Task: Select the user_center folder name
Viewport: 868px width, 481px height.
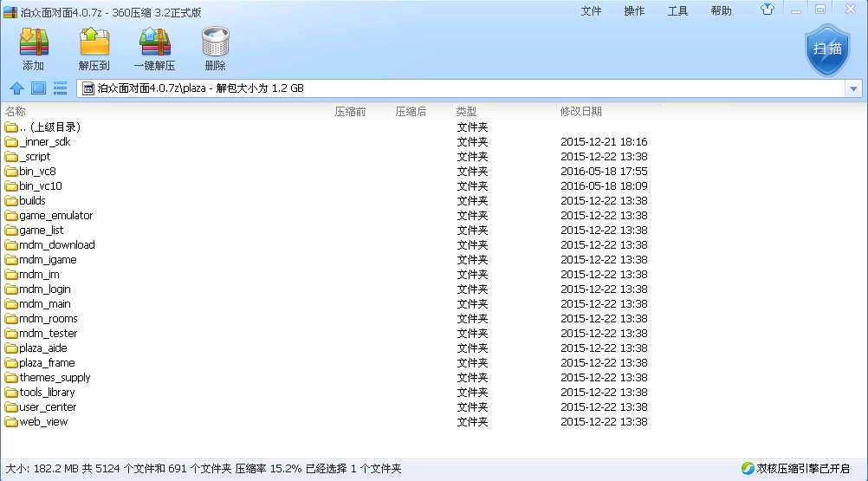Action: 48,406
